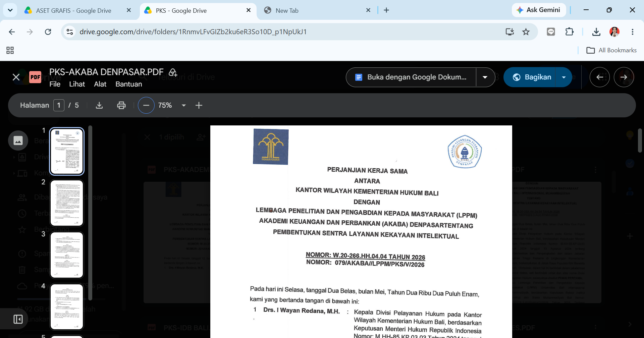Click Ask Gemini button
This screenshot has height=338, width=644.
click(539, 10)
